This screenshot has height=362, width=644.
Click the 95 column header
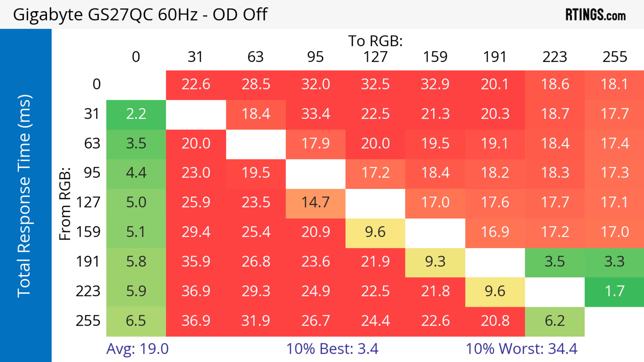coord(315,57)
